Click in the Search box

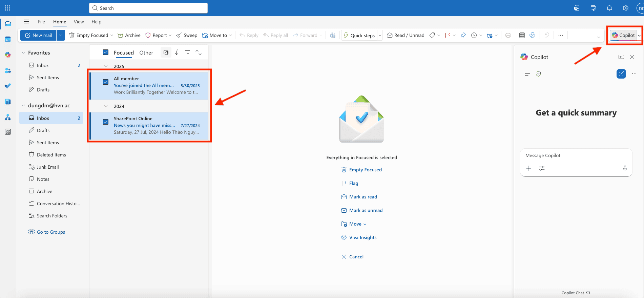pyautogui.click(x=148, y=8)
